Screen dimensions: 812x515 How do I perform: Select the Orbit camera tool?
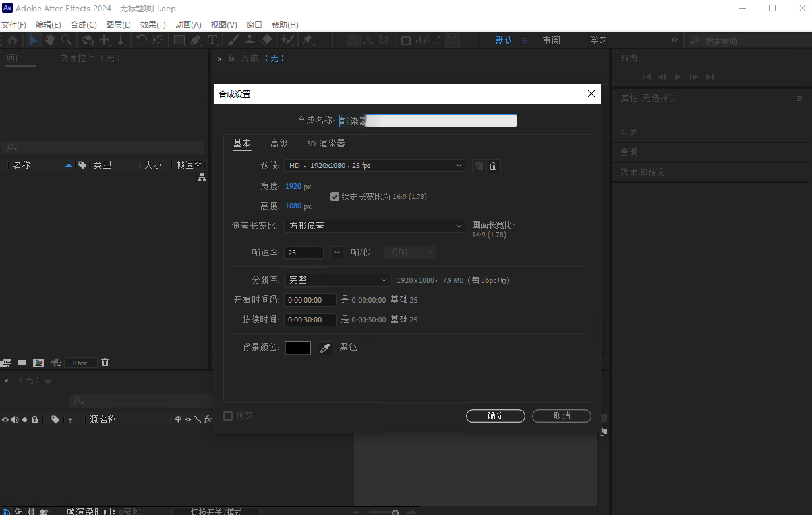click(x=87, y=40)
